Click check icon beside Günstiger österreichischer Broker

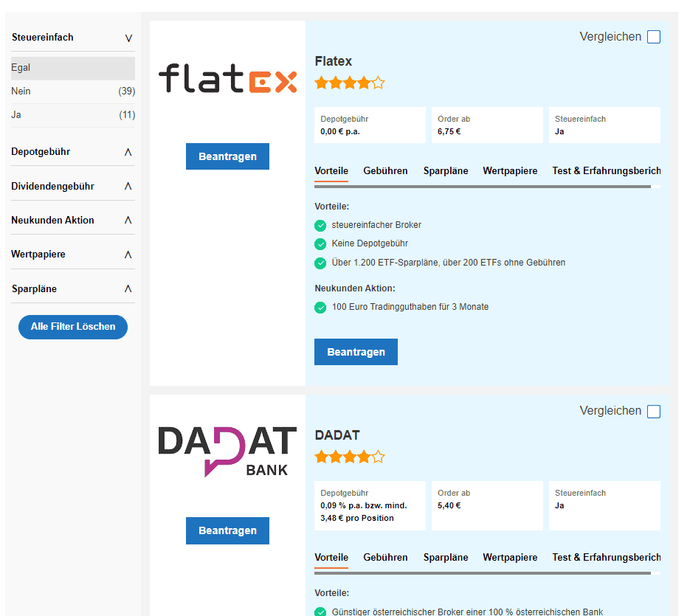click(x=320, y=612)
